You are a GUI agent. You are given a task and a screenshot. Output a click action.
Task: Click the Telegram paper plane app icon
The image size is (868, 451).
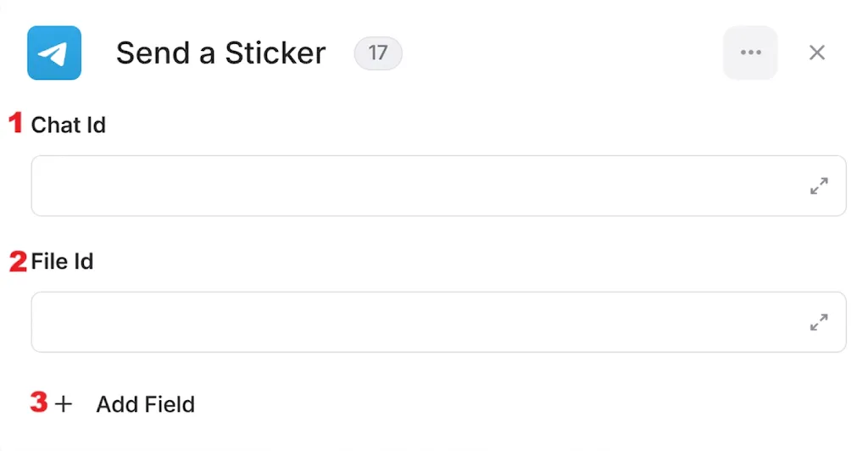click(54, 53)
